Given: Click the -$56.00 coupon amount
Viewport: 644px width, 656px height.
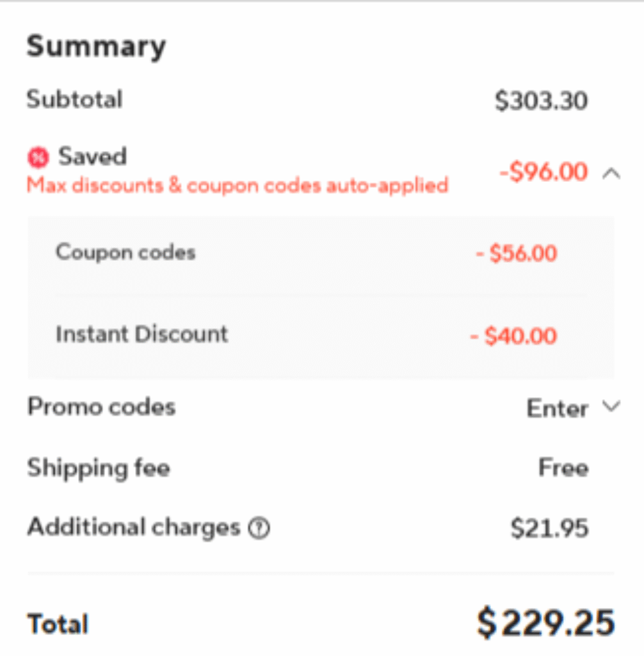Looking at the screenshot, I should (516, 253).
